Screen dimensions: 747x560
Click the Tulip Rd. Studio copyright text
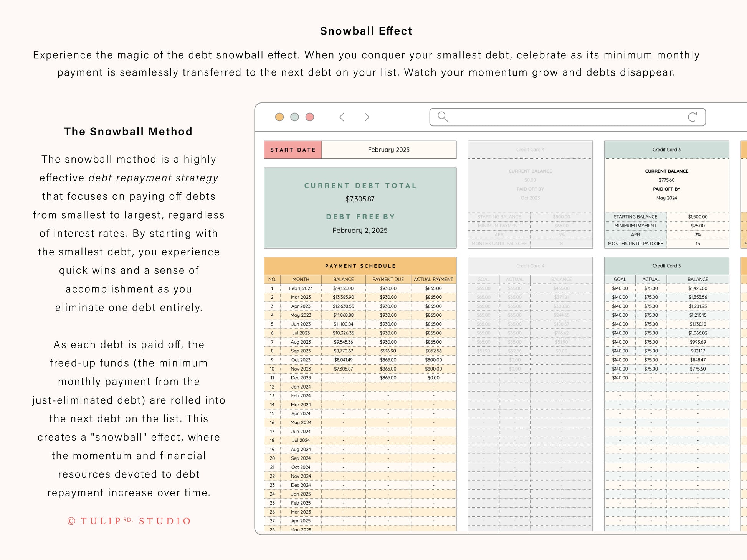tap(129, 521)
